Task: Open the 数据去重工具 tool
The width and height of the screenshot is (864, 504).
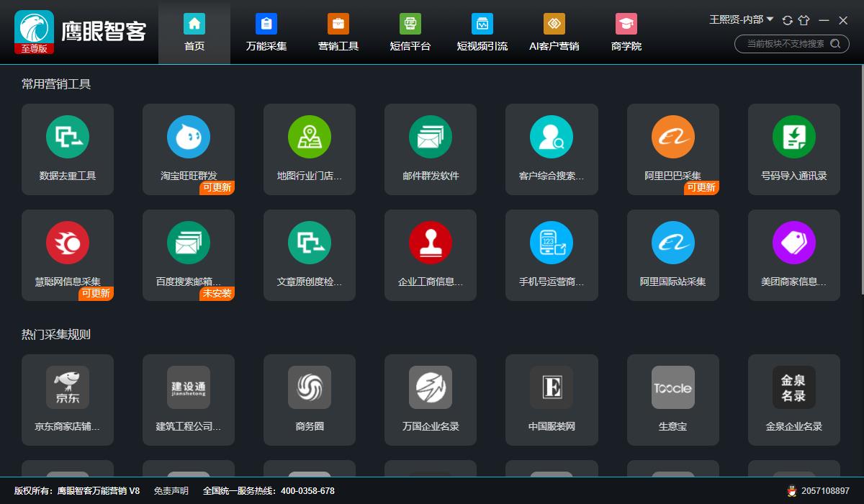Action: (x=68, y=149)
